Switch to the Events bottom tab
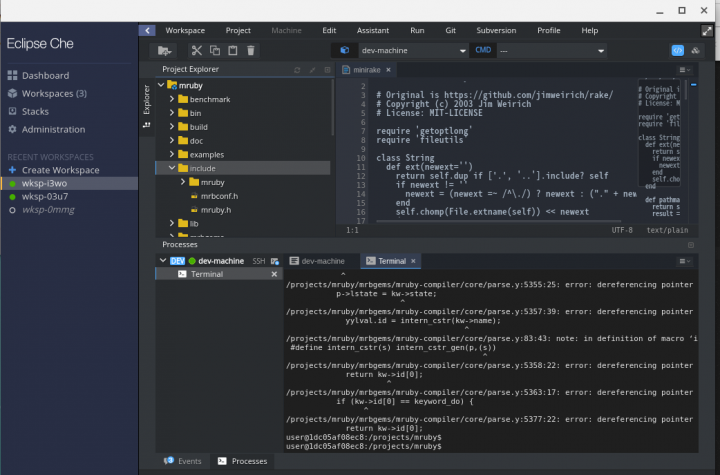 189,461
